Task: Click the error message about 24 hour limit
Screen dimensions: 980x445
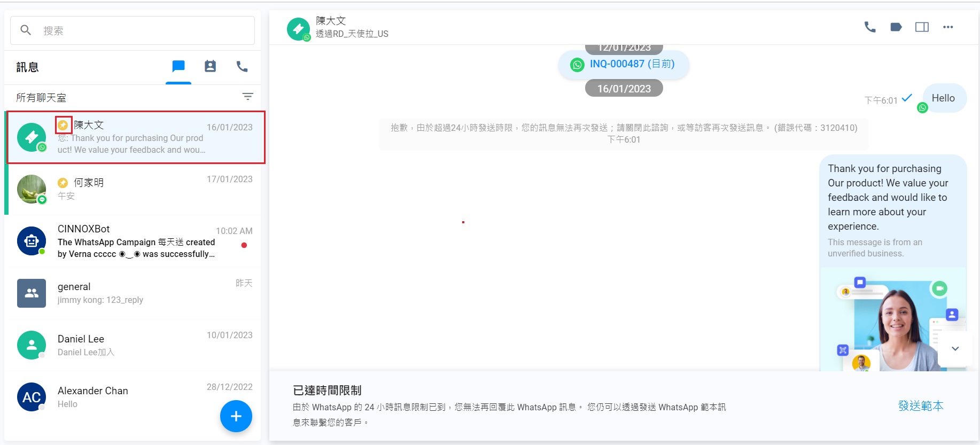Action: [x=624, y=134]
